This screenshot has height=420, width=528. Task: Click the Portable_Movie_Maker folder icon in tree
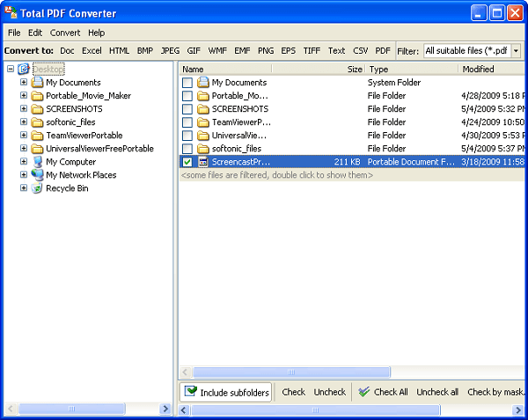click(37, 96)
